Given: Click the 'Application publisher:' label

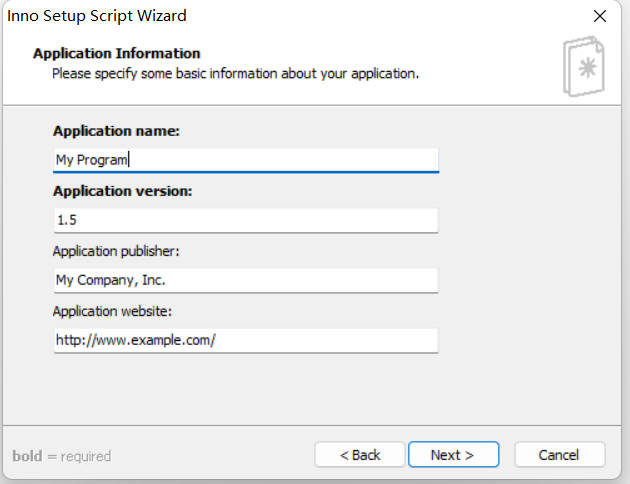Looking at the screenshot, I should click(x=116, y=251).
